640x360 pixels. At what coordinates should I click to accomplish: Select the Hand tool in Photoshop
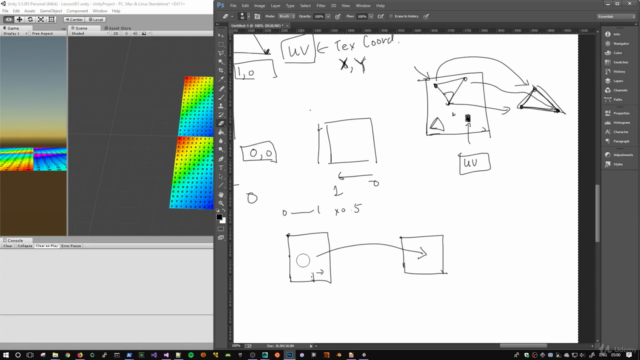pos(221,195)
